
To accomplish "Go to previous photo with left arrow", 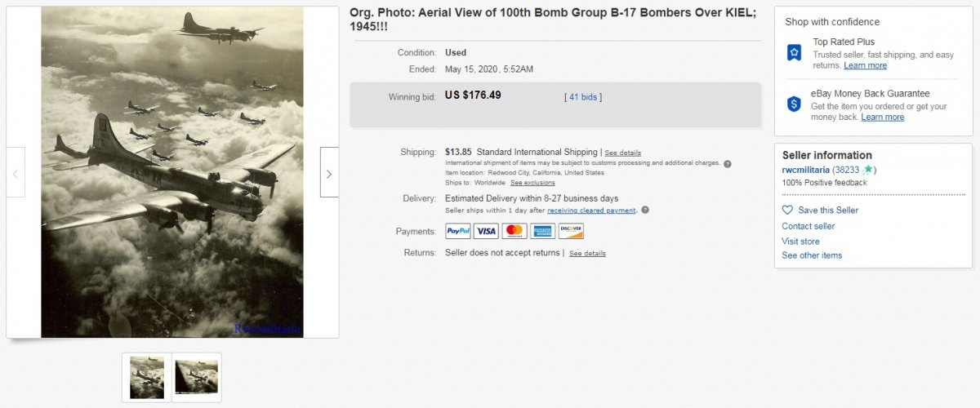I will pyautogui.click(x=16, y=173).
